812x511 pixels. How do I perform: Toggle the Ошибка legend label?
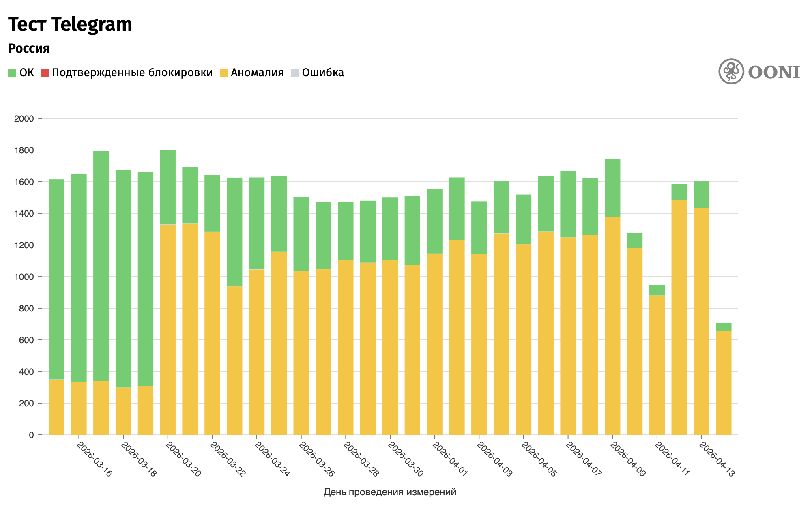pyautogui.click(x=323, y=73)
